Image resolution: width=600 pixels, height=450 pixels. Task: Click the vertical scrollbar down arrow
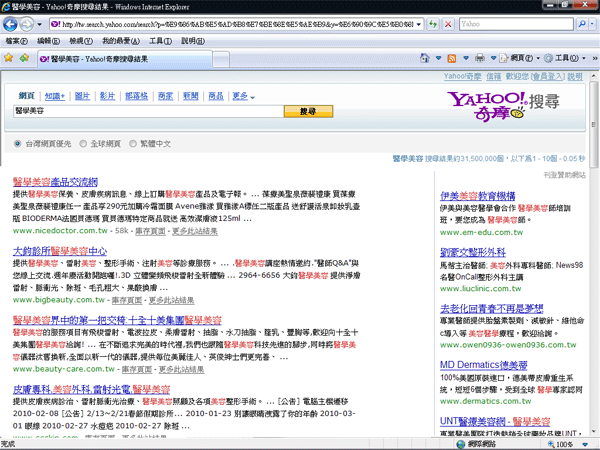pos(593,432)
